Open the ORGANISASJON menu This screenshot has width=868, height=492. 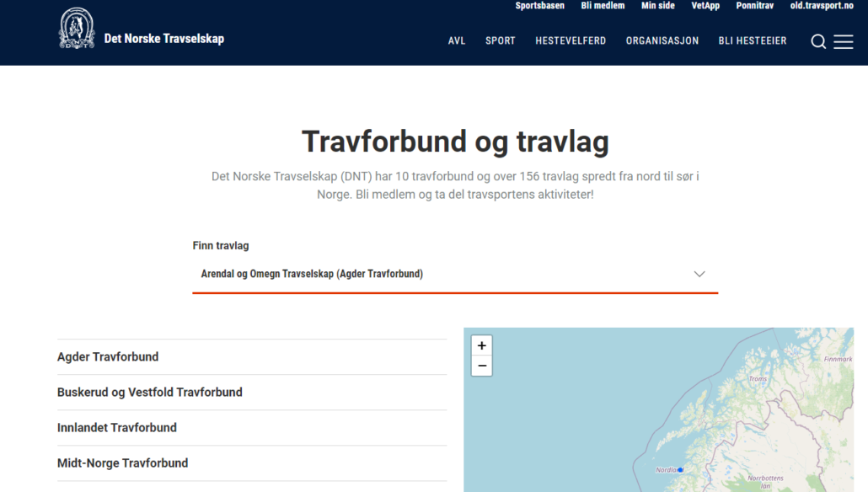(662, 40)
